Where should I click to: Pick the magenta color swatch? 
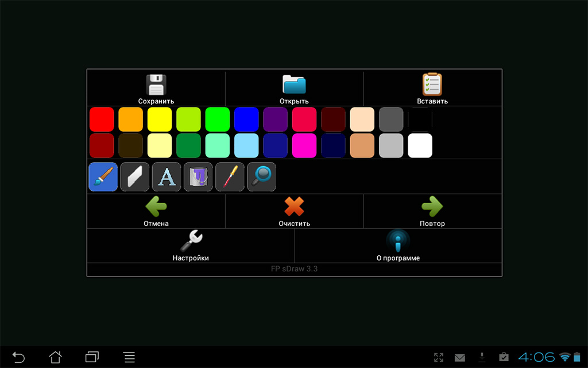tap(304, 145)
